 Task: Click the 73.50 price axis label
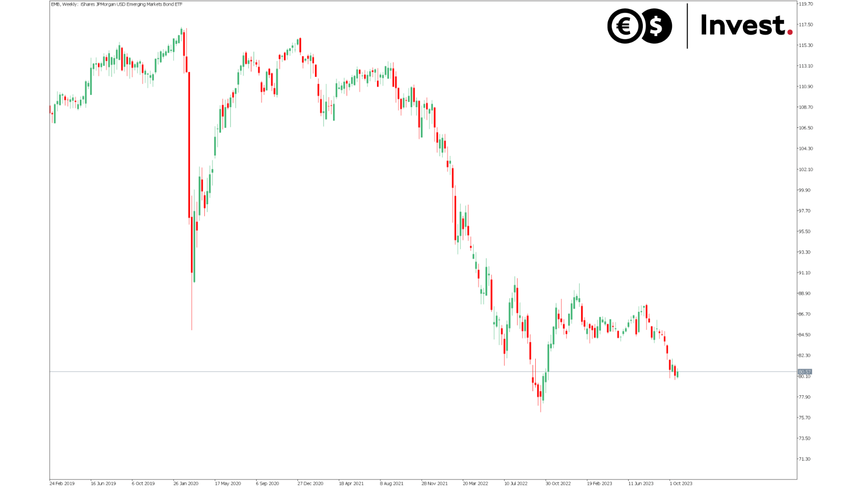coord(805,439)
